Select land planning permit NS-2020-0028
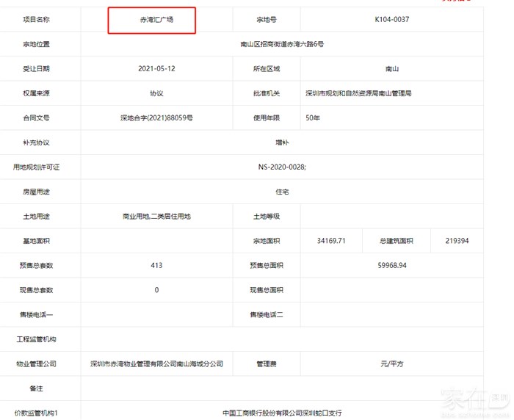Image resolution: width=514 pixels, height=420 pixels. pos(282,167)
